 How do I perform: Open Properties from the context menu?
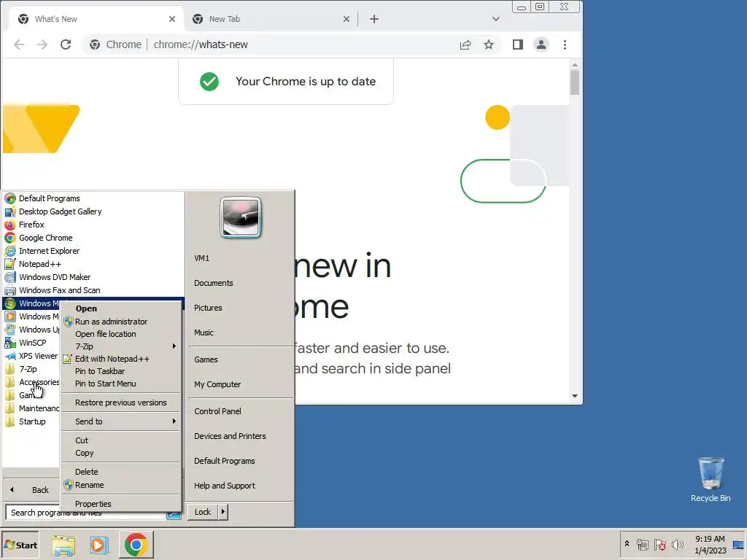click(122, 504)
